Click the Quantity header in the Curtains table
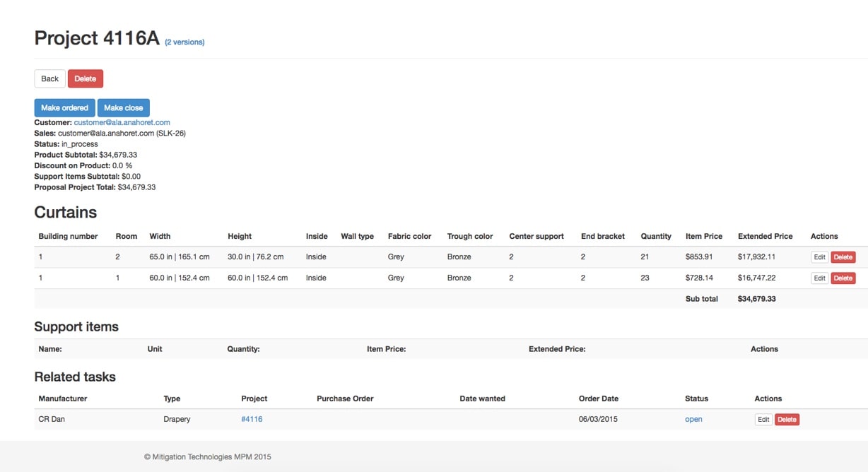The width and height of the screenshot is (868, 472). click(656, 236)
